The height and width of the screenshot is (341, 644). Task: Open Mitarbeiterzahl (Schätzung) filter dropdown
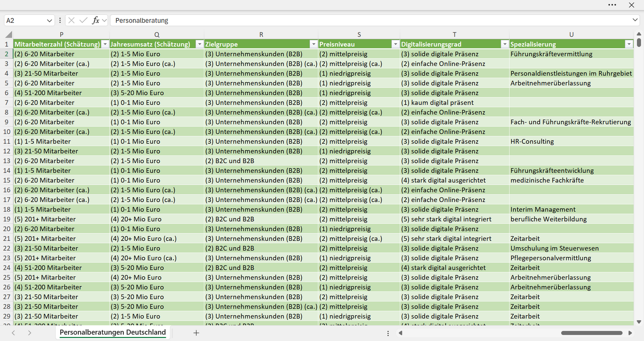point(105,44)
